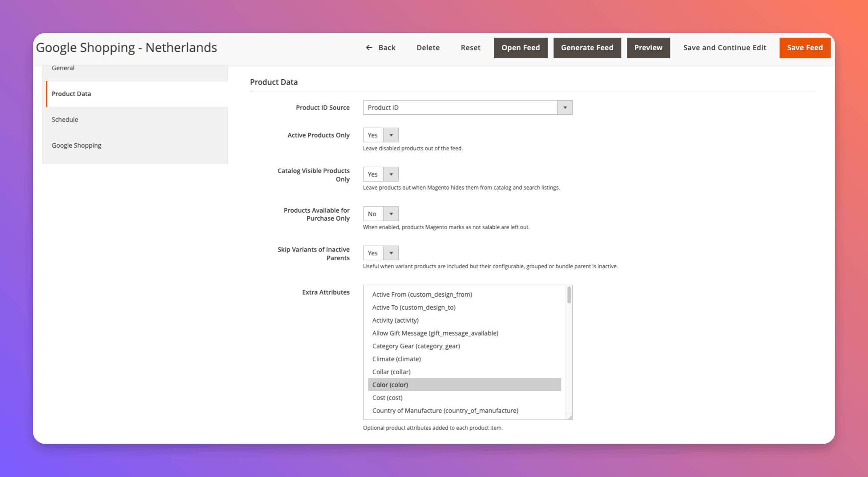Image resolution: width=868 pixels, height=477 pixels.
Task: Select Active From (custom_design_from) attribute
Action: click(x=464, y=295)
